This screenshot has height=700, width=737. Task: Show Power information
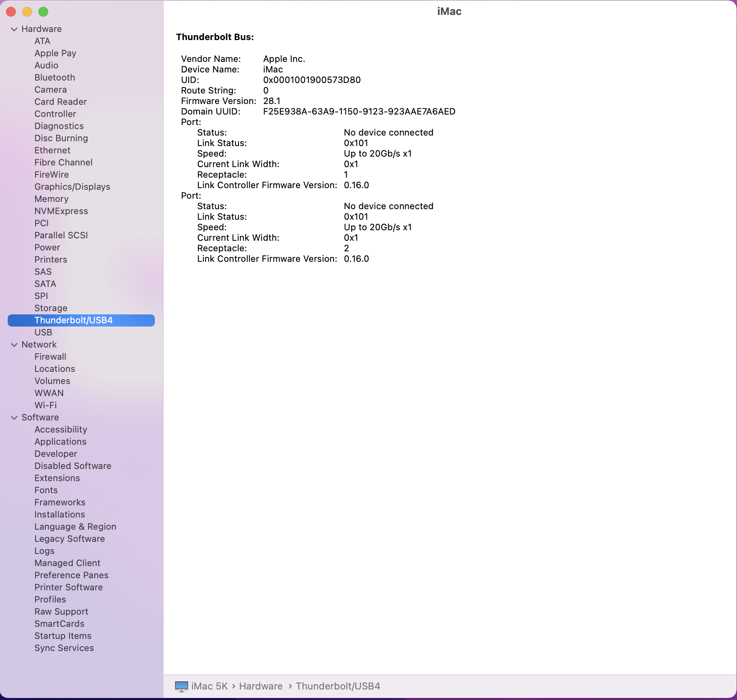[47, 248]
